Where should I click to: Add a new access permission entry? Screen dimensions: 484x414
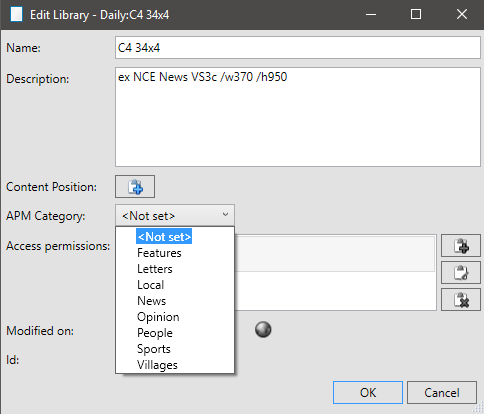[x=461, y=246]
